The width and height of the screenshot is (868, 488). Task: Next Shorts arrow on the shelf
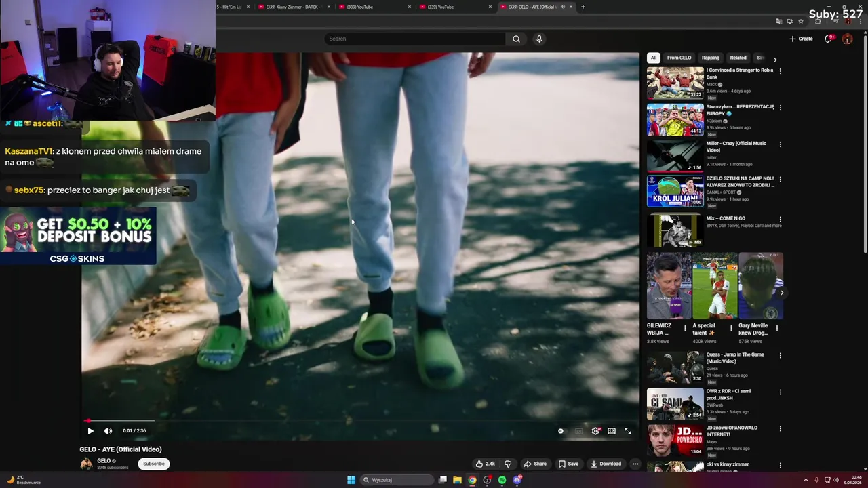point(781,293)
